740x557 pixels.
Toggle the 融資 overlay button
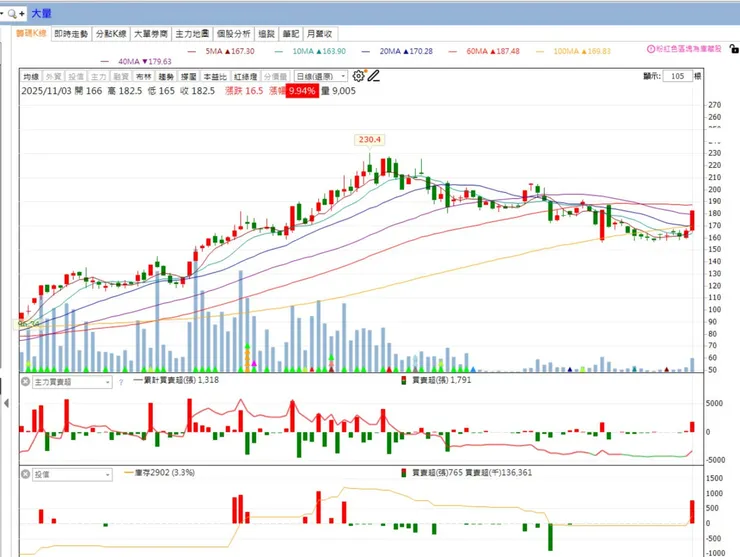click(121, 76)
